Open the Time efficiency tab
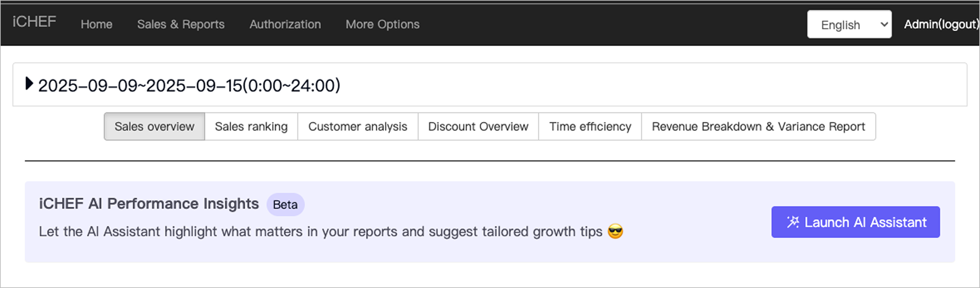Screen dimensions: 980x288 click(x=590, y=126)
